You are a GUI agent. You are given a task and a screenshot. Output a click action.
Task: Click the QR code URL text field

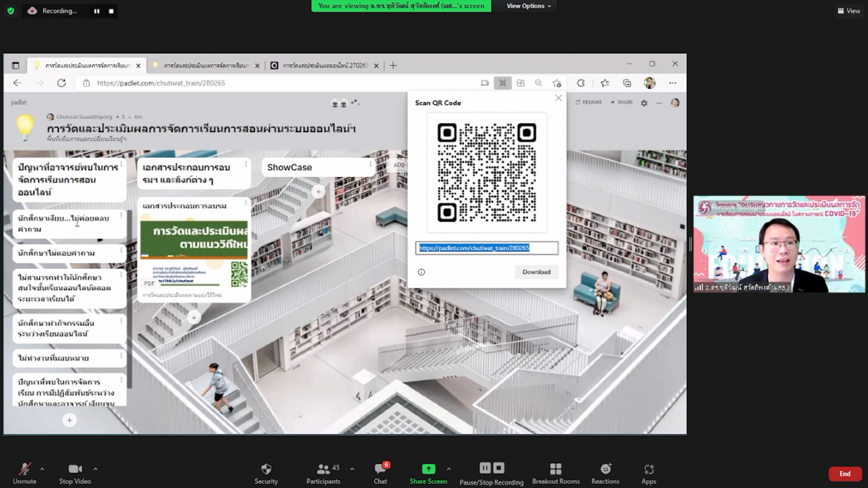(487, 248)
